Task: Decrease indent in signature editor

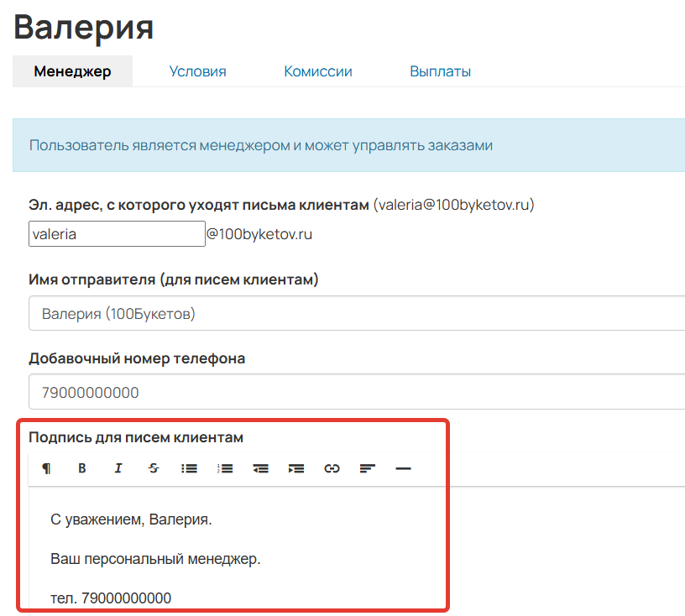Action: pyautogui.click(x=260, y=468)
